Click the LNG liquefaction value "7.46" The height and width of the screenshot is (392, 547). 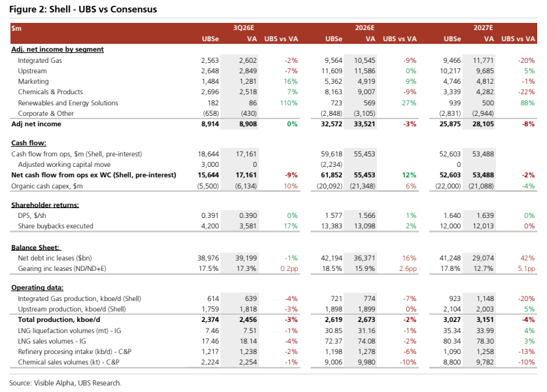click(212, 330)
